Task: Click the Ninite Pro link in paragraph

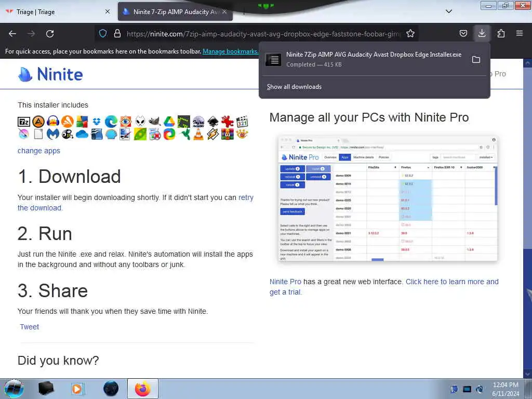Action: (x=285, y=282)
